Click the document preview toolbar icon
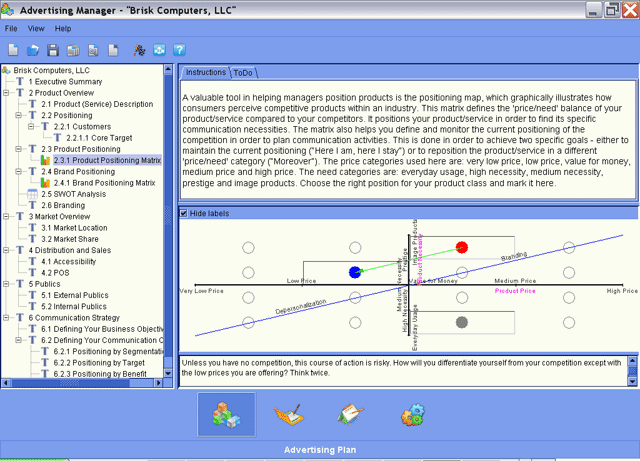The height and width of the screenshot is (461, 640). [93, 50]
